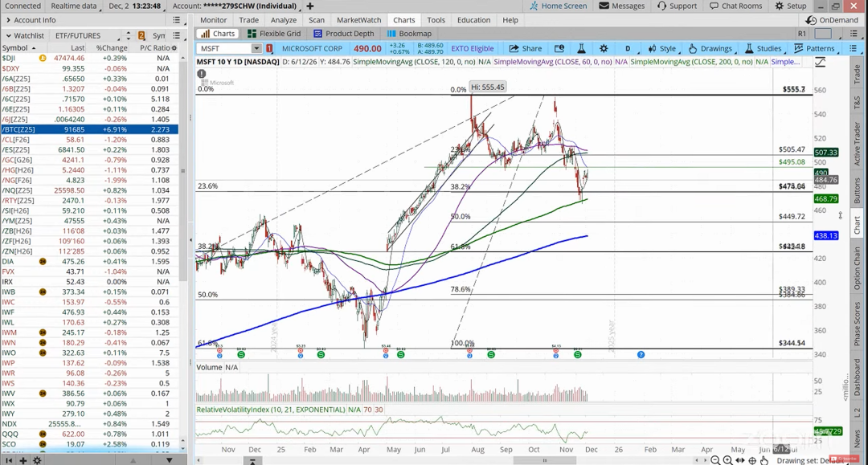Open the Style menu
The height and width of the screenshot is (465, 868).
[662, 48]
